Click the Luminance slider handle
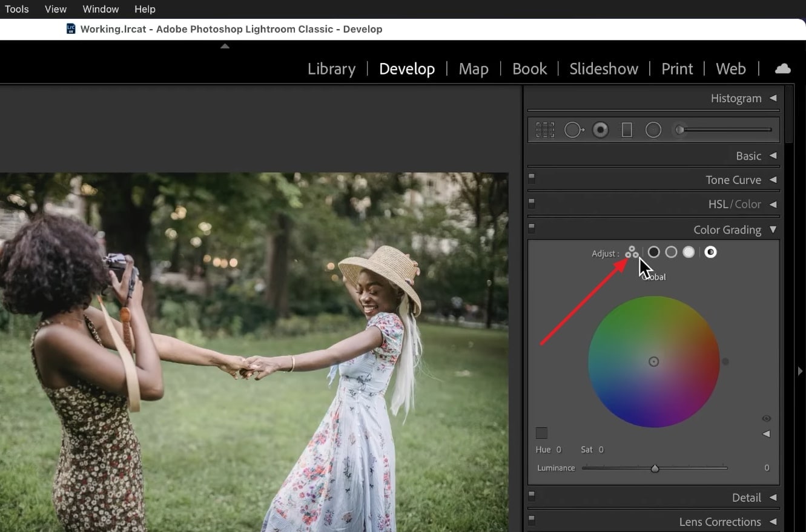This screenshot has width=806, height=532. point(655,468)
